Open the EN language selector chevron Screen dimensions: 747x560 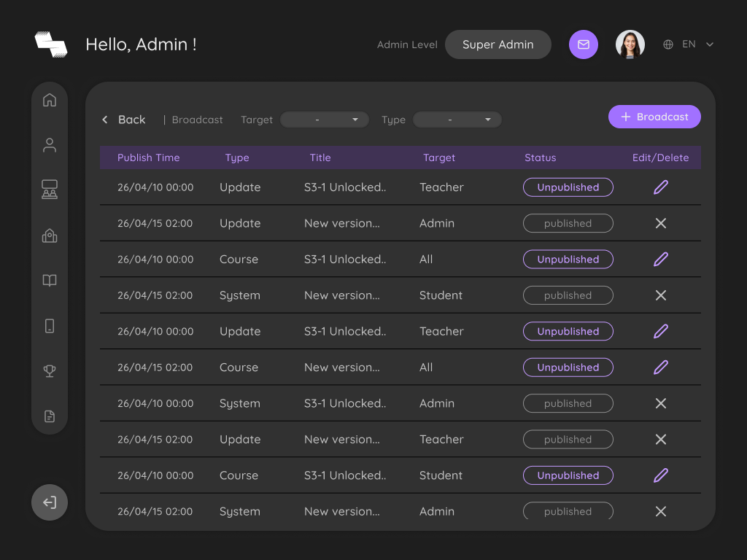[x=710, y=44]
